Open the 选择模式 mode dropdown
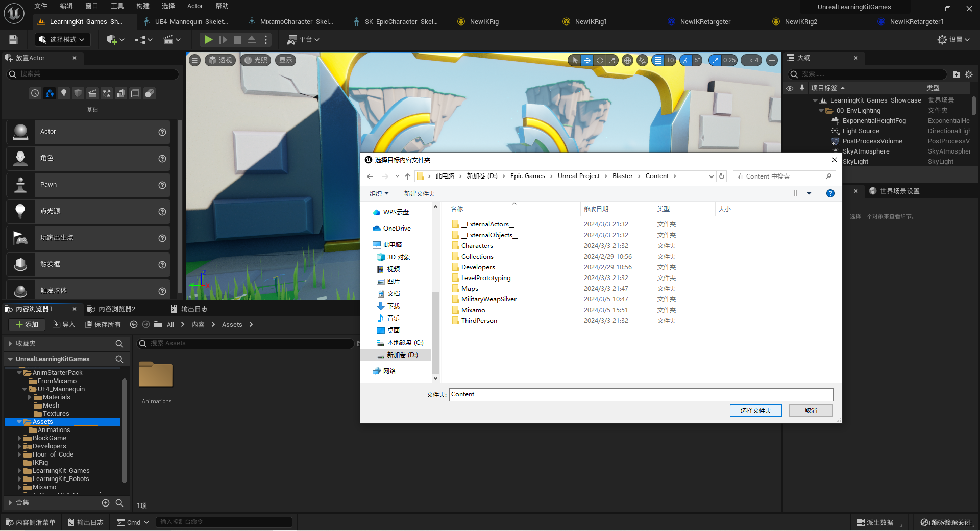 click(63, 40)
